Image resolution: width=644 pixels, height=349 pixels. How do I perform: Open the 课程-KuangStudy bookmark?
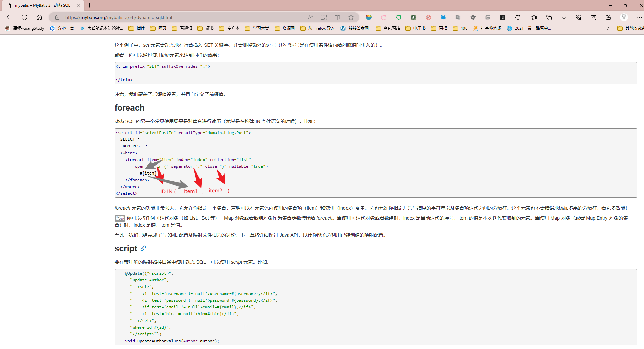25,28
